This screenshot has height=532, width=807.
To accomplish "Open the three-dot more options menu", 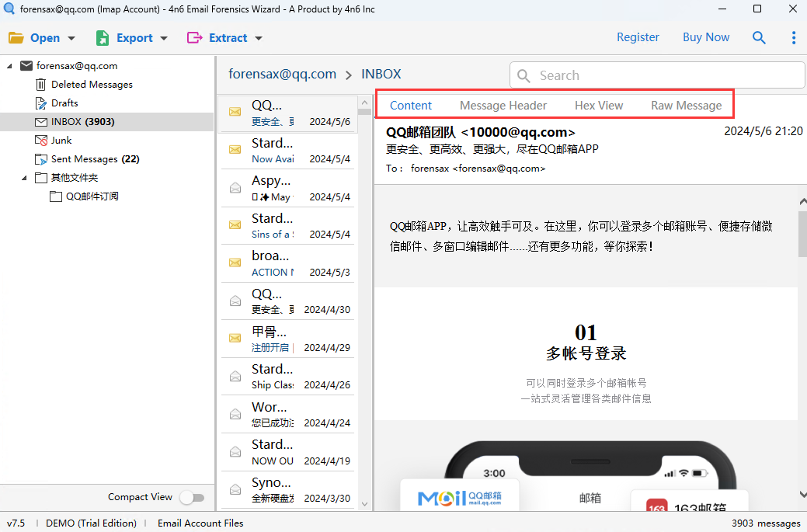I will 793,37.
